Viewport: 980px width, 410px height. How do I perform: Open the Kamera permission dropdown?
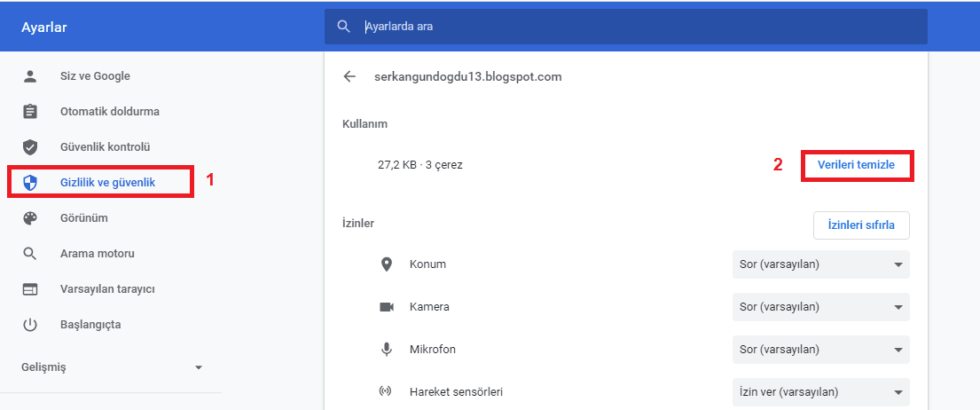[820, 307]
